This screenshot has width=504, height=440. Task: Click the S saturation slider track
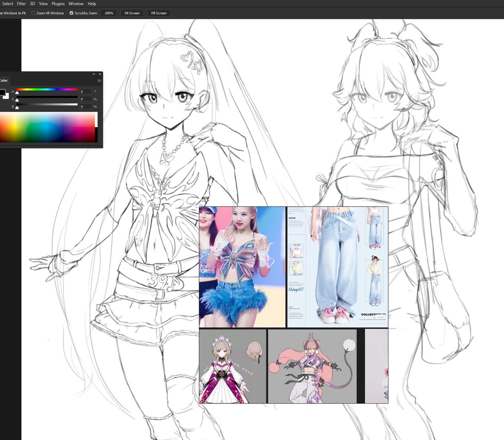point(47,97)
